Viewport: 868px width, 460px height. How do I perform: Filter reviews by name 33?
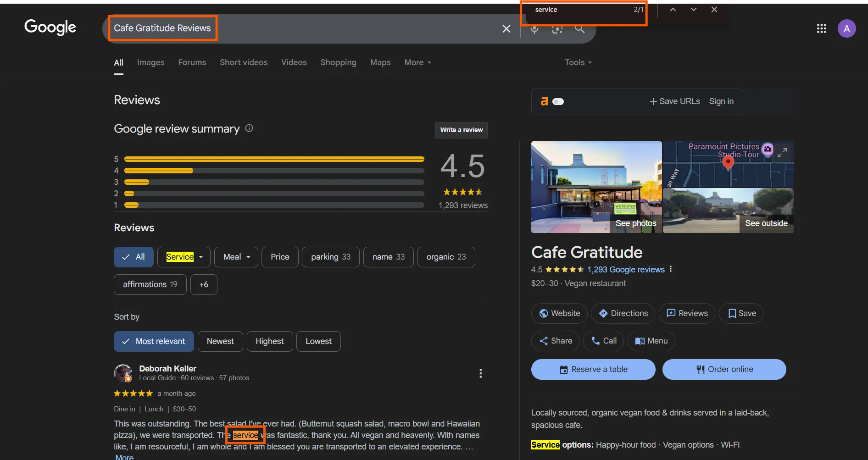(389, 257)
